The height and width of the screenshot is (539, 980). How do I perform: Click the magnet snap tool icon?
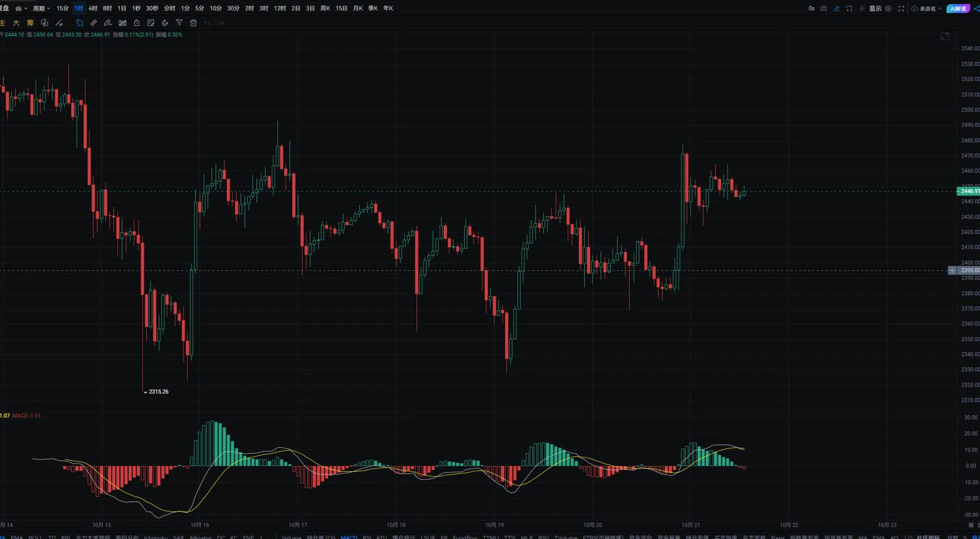point(122,23)
